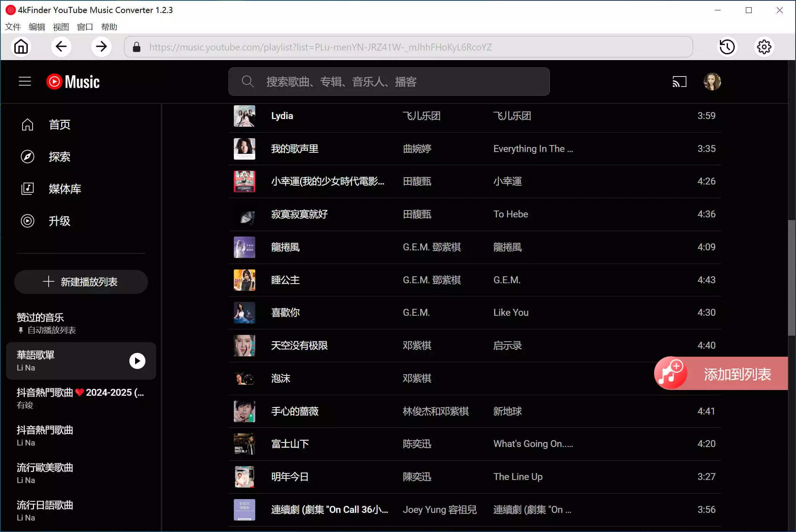Open the 编辑 menu

click(37, 27)
